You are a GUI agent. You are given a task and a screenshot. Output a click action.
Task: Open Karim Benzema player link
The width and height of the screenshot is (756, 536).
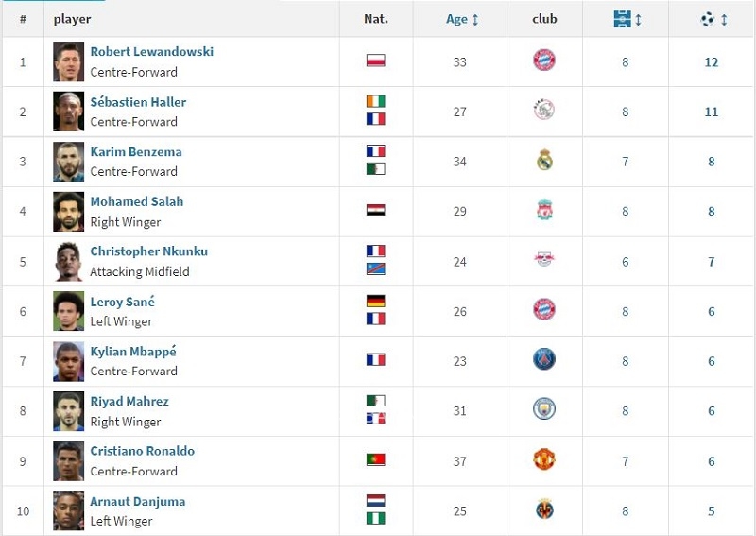(136, 152)
